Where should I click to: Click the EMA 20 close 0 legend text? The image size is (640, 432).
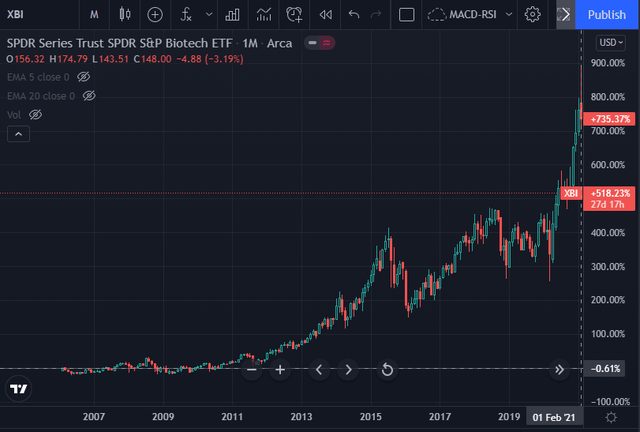[41, 96]
